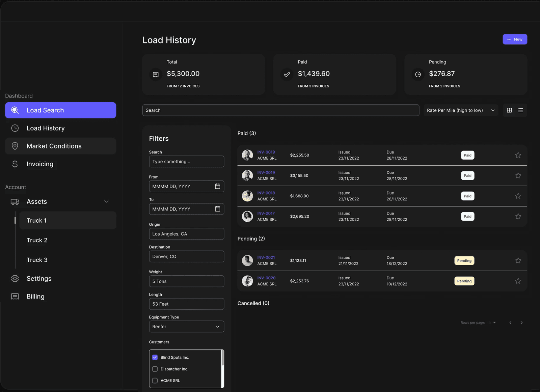
Task: Check ACME SRL customer filter
Action: pyautogui.click(x=155, y=381)
